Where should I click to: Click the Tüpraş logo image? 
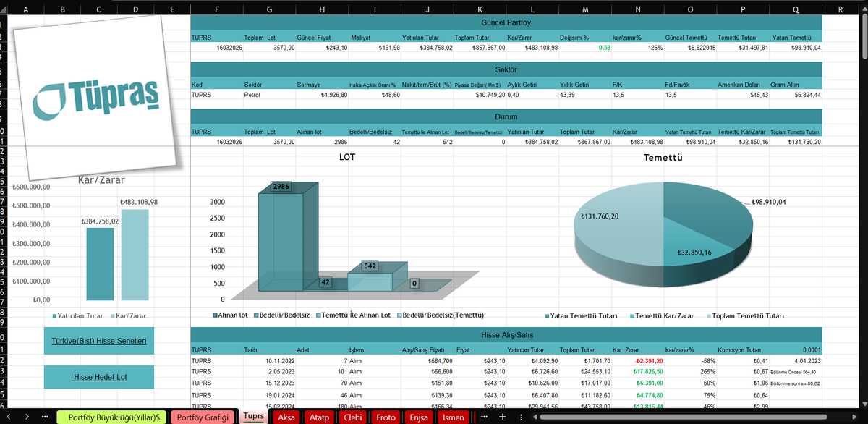coord(96,98)
